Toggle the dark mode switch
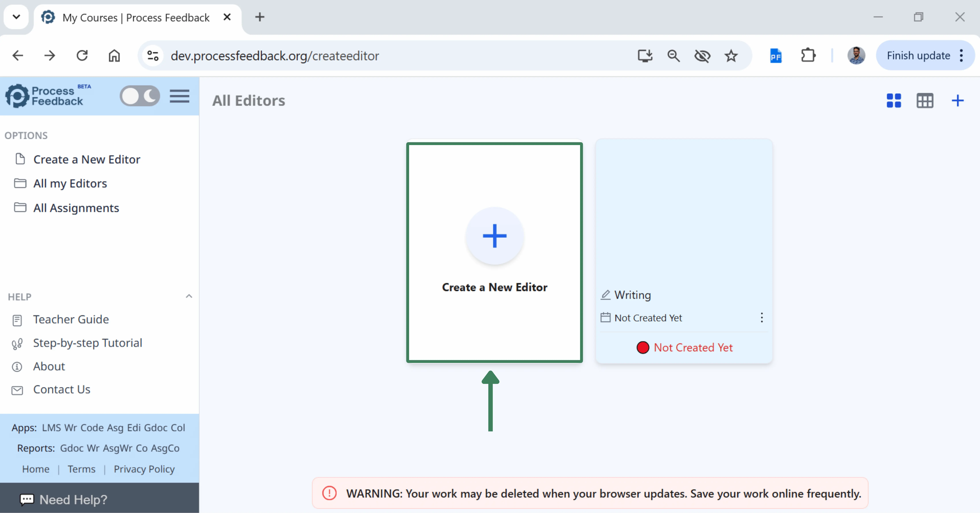The height and width of the screenshot is (513, 980). tap(140, 96)
